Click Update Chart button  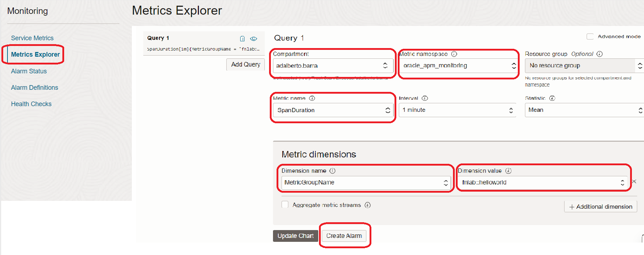click(x=295, y=236)
